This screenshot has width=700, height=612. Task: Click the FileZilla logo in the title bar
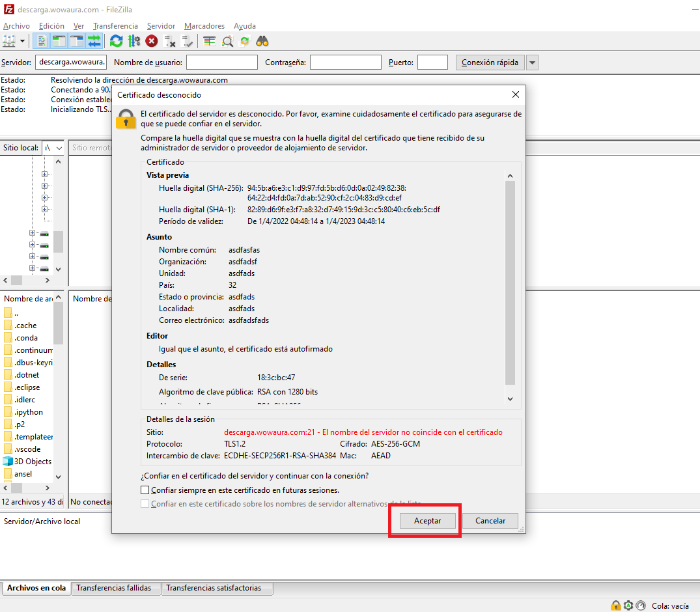9,9
